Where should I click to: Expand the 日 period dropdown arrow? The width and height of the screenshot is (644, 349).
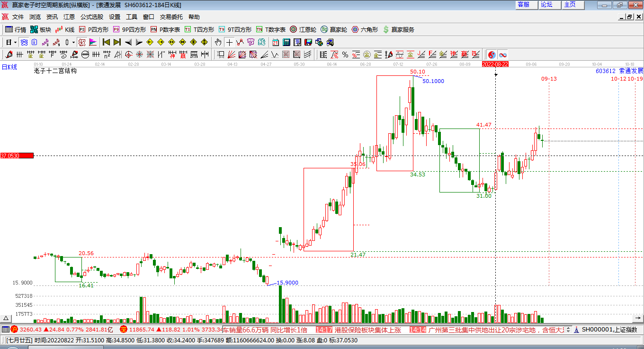click(16, 42)
